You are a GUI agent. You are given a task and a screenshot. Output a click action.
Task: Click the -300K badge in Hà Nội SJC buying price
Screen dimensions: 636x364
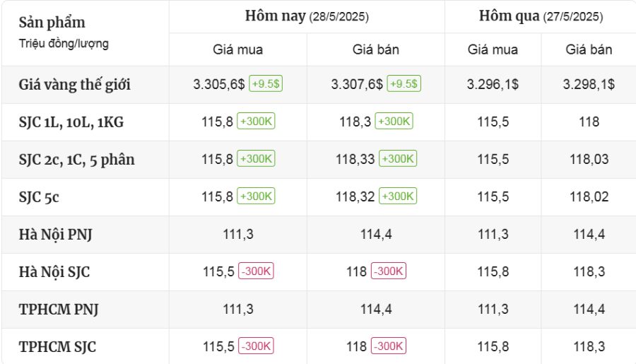pyautogui.click(x=256, y=271)
